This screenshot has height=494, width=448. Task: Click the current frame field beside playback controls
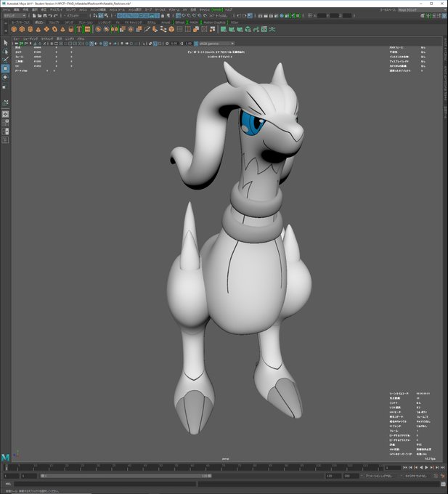point(393,468)
